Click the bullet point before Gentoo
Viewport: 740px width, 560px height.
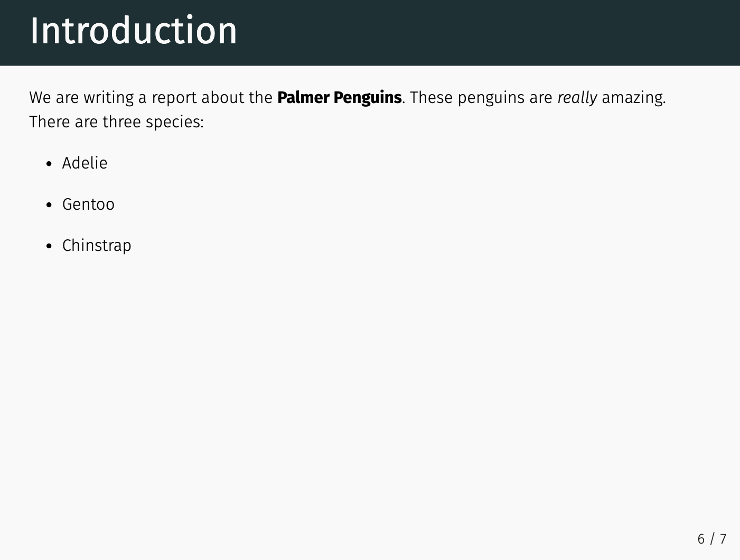(x=49, y=205)
